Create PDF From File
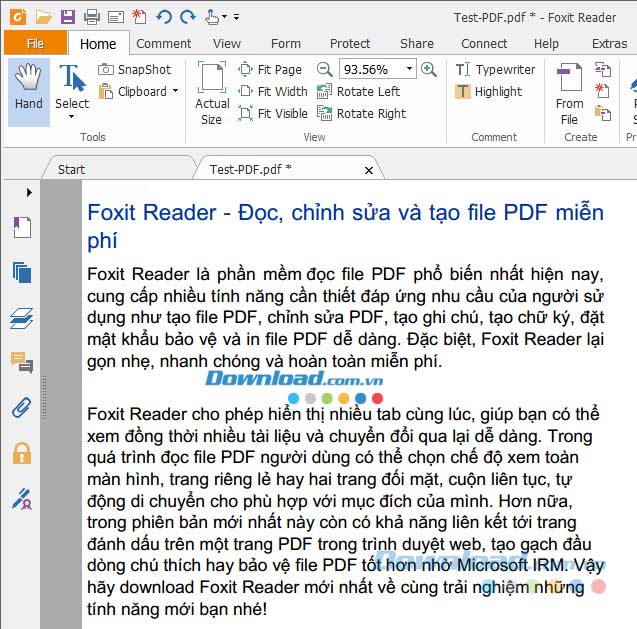The image size is (637, 629). tap(569, 94)
